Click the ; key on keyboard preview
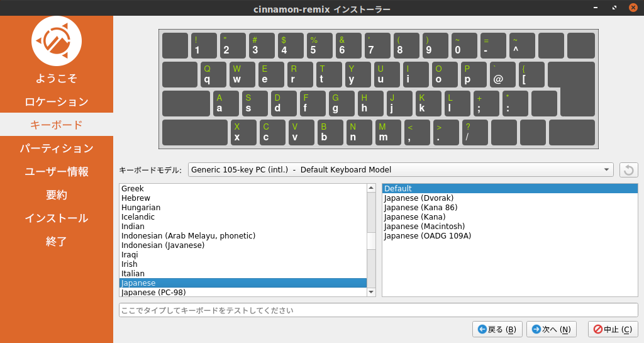 coord(486,103)
